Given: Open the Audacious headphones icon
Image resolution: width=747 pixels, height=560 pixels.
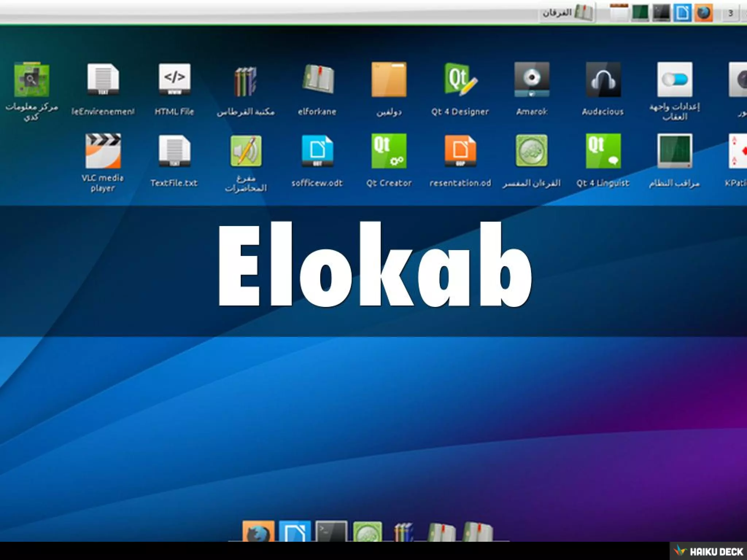Looking at the screenshot, I should pyautogui.click(x=603, y=80).
